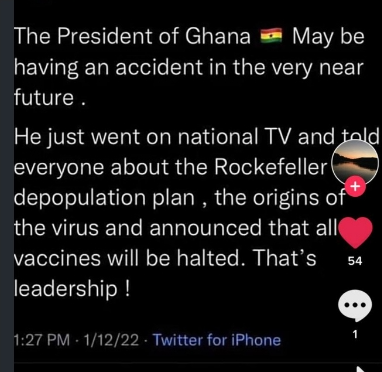The image size is (382, 372).
Task: Click the phrase "That's leadership !"
Action: [x=165, y=273]
